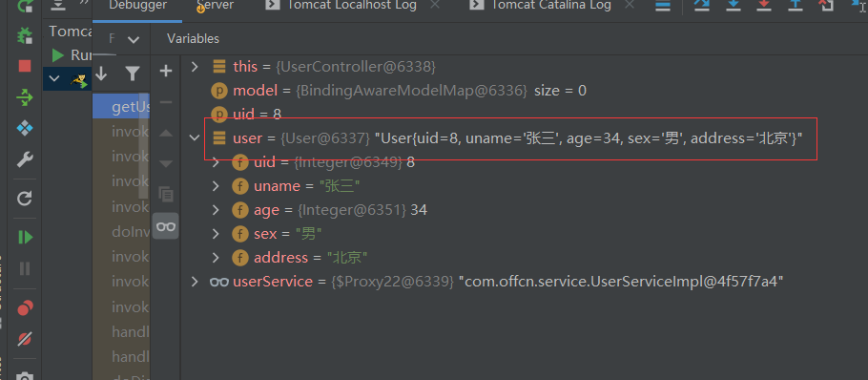Screen dimensions: 868x380
Task: Click the Step Over toolbar icon
Action: pos(702,6)
